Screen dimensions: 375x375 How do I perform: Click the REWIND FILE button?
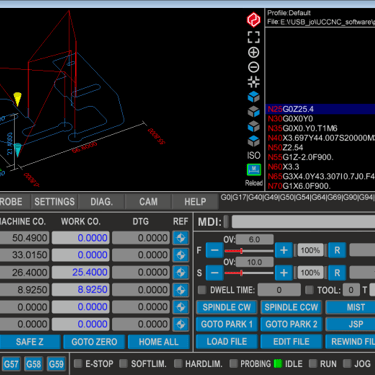351,342
